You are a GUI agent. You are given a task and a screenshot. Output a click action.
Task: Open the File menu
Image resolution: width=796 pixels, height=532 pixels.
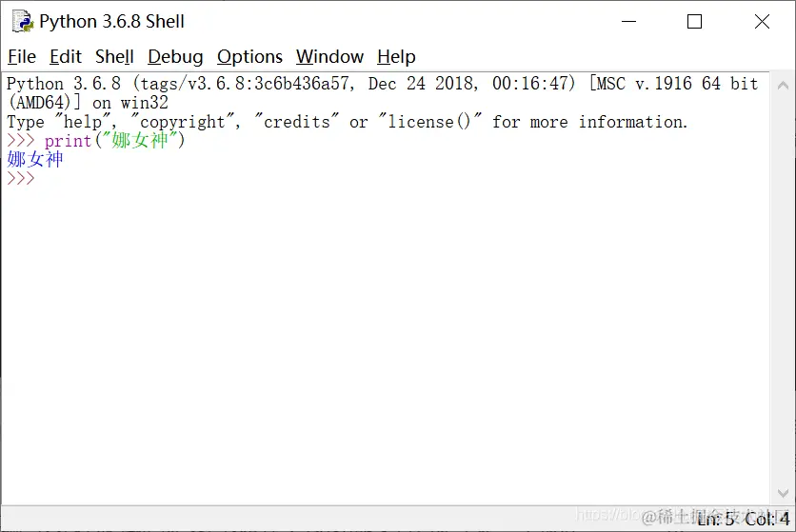(x=22, y=56)
